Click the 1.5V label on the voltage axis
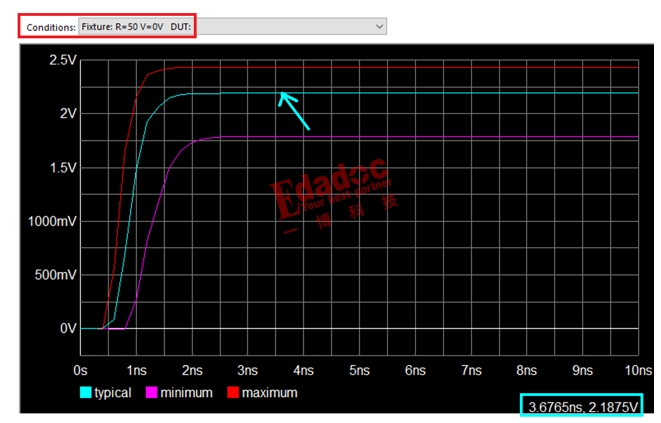This screenshot has width=661, height=423. [x=62, y=167]
